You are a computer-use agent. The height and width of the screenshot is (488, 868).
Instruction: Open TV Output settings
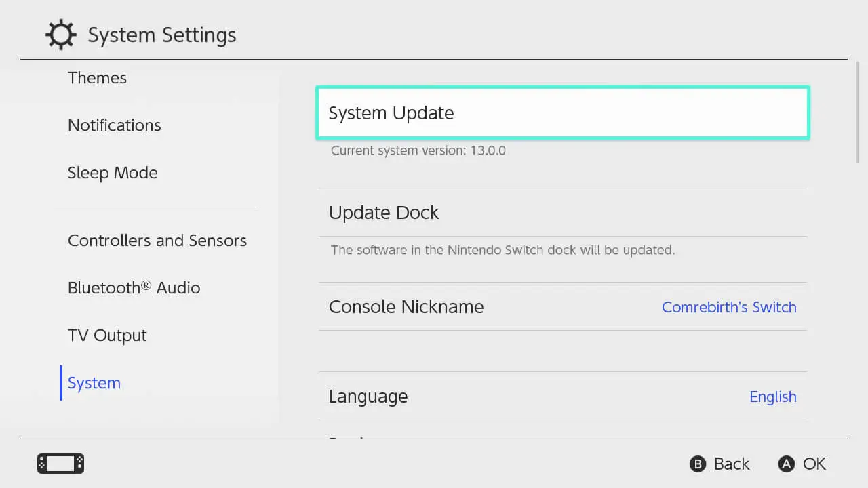(x=107, y=335)
